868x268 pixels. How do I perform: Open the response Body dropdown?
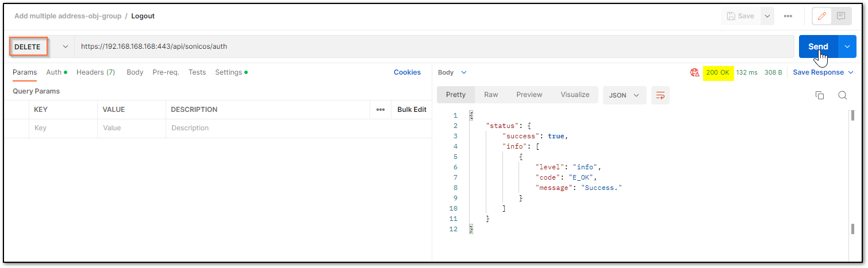(452, 72)
